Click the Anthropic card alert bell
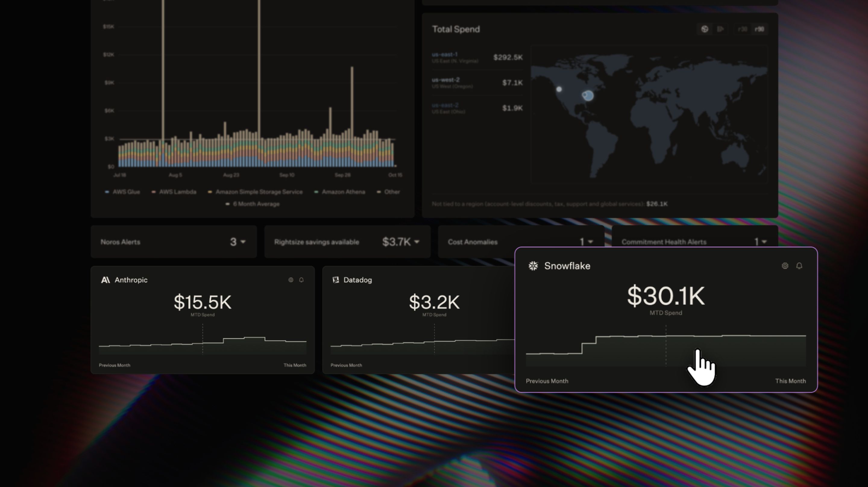Screen dimensions: 868x487 (x=301, y=280)
